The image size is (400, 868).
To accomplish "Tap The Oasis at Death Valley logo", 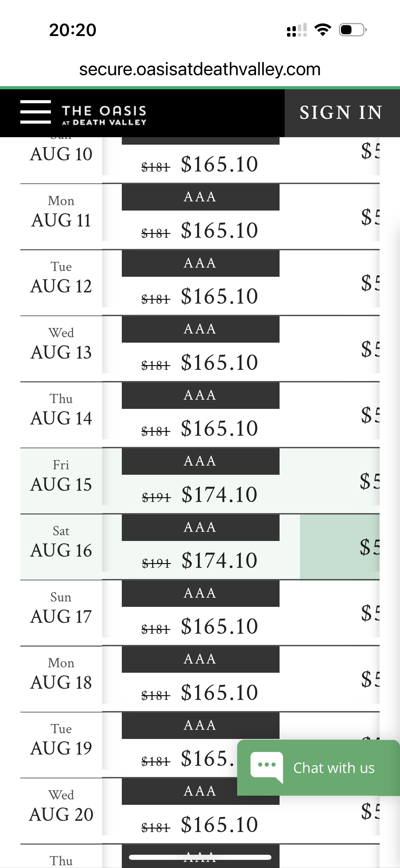I will [x=104, y=115].
